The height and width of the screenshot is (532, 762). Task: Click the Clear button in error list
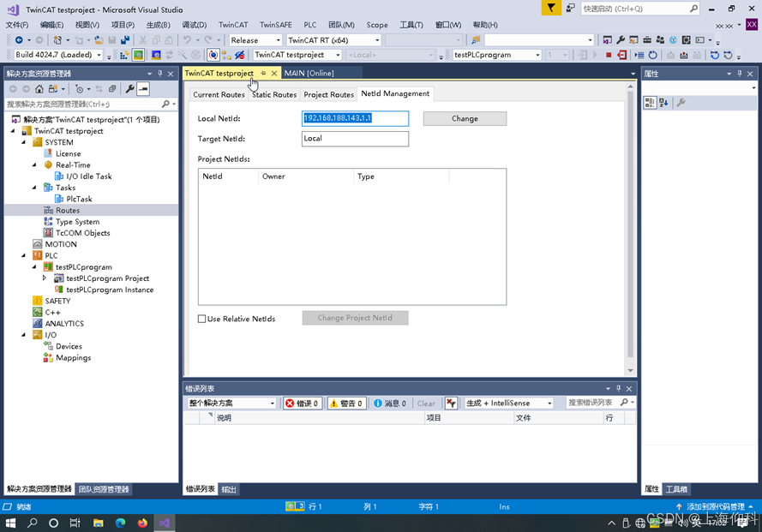pos(426,403)
